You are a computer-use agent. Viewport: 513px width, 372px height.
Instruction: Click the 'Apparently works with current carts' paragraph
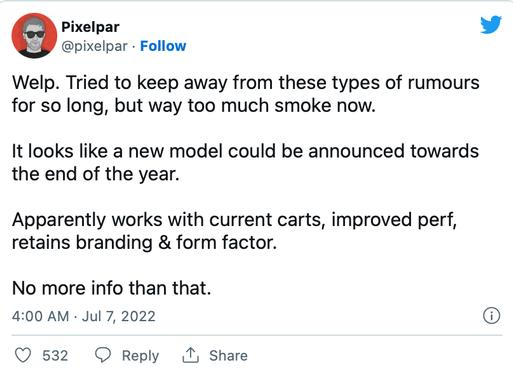pyautogui.click(x=234, y=231)
